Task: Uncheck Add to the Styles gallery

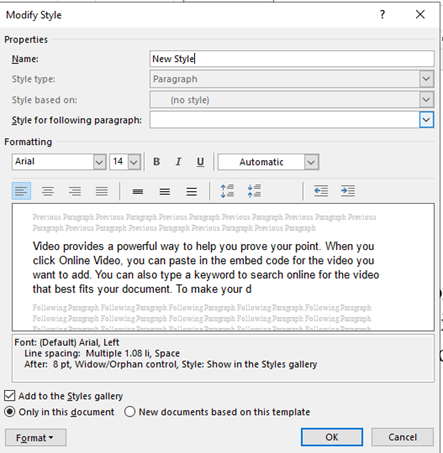Action: (10, 396)
